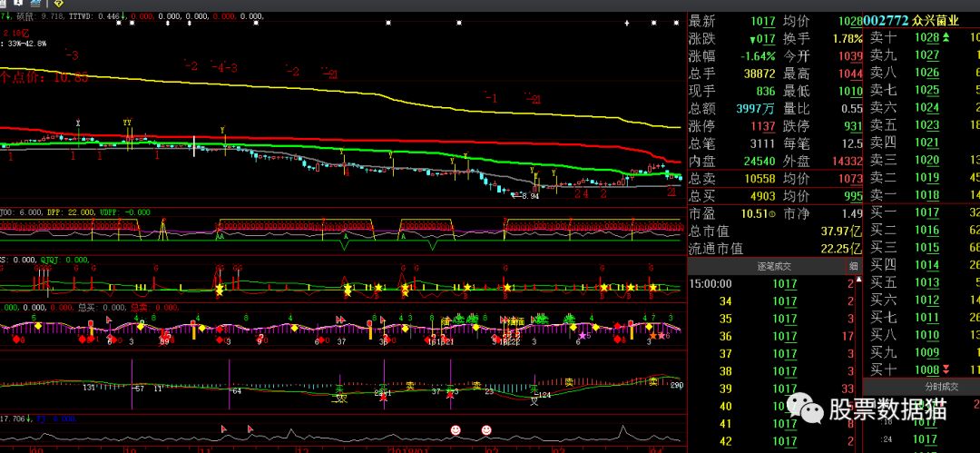Click the 总卖 value 10558

point(759,178)
